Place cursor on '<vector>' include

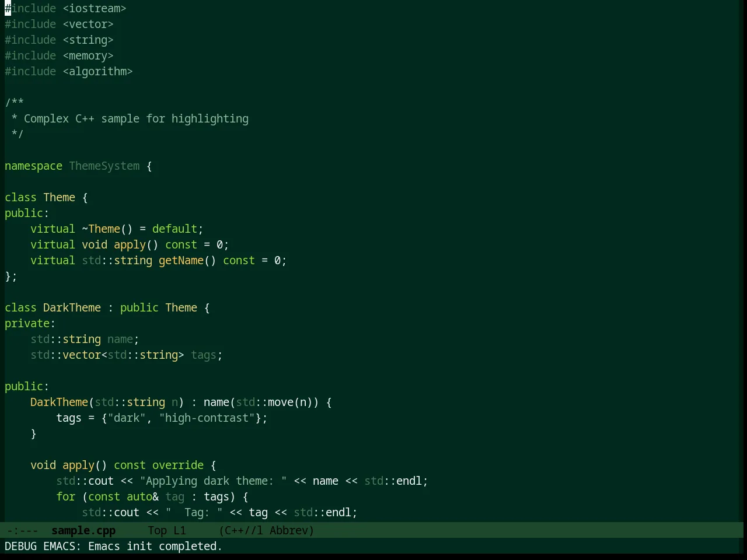[x=88, y=24]
